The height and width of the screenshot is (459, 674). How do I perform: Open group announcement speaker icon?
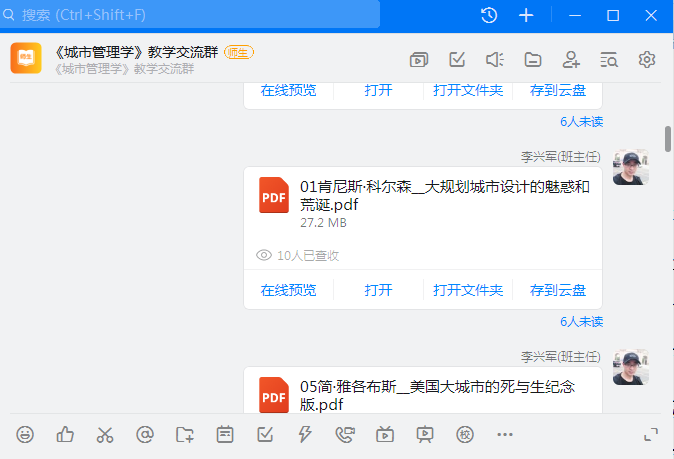(494, 59)
